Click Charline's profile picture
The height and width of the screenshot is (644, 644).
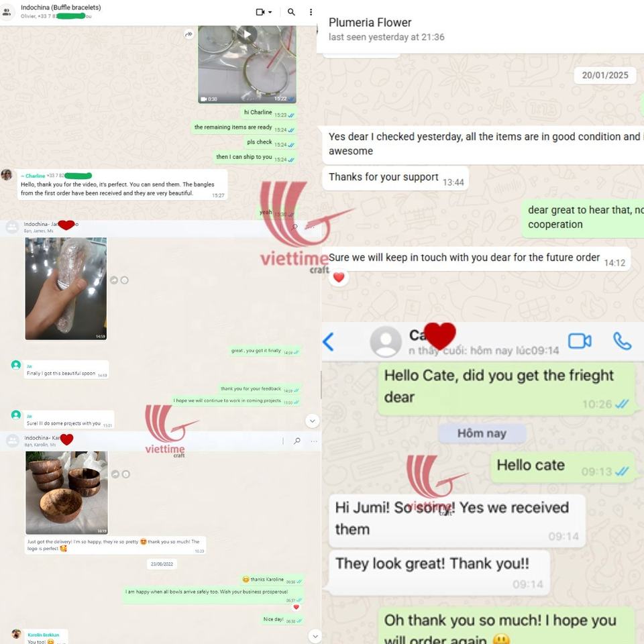7,174
